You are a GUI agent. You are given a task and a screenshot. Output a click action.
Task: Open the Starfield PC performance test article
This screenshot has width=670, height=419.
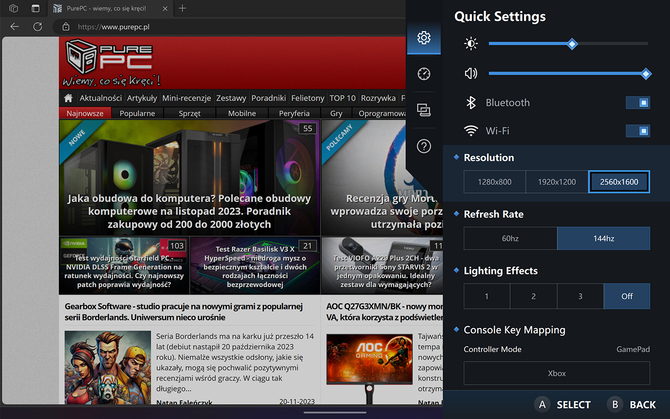tap(124, 266)
